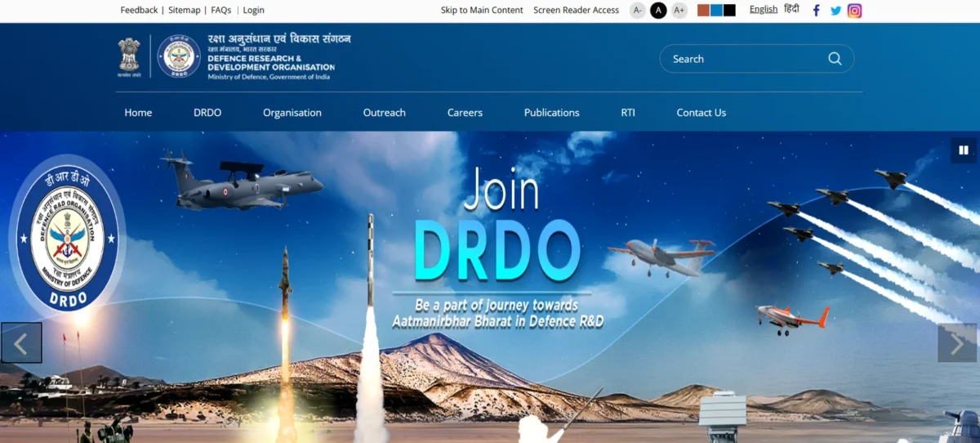Open the Publications menu
The height and width of the screenshot is (443, 980).
(x=551, y=113)
